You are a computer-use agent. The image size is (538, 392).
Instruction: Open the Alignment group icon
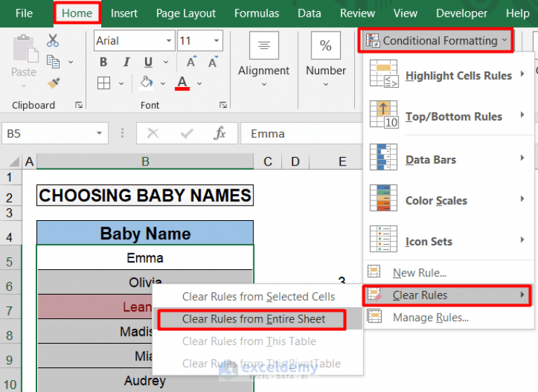tap(264, 46)
